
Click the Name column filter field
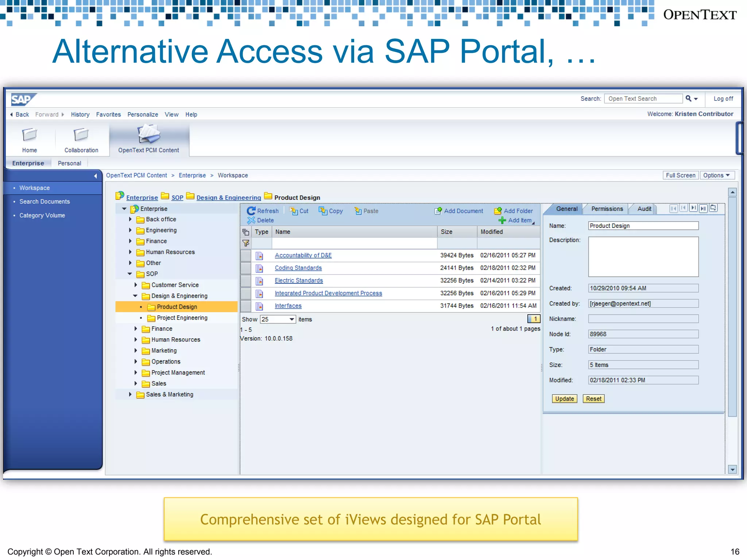(x=354, y=243)
